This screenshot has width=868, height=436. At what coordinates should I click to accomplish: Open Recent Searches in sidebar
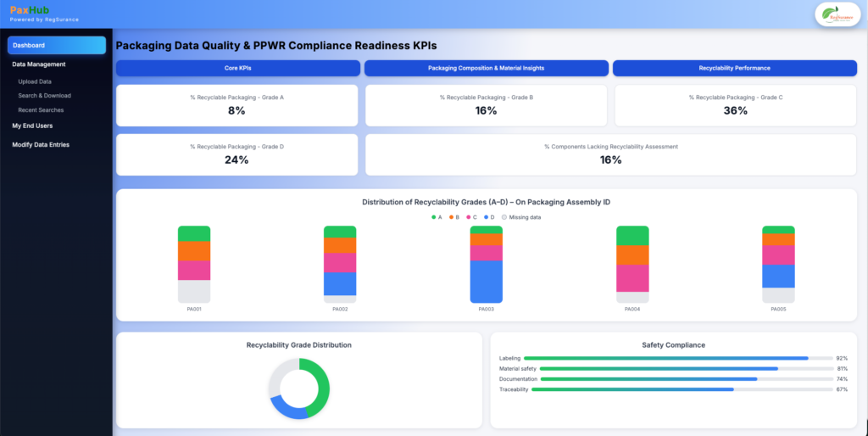pyautogui.click(x=41, y=110)
